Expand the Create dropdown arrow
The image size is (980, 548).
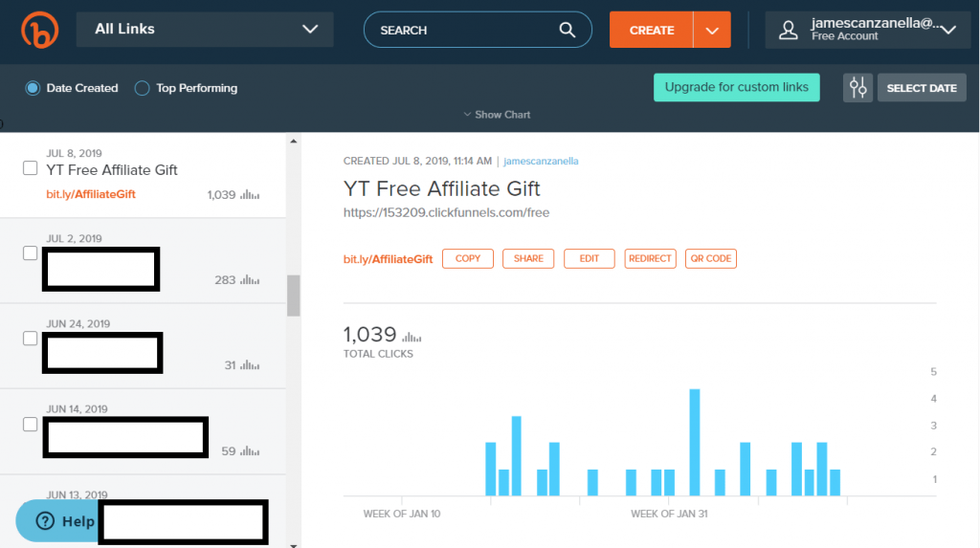[x=712, y=30]
